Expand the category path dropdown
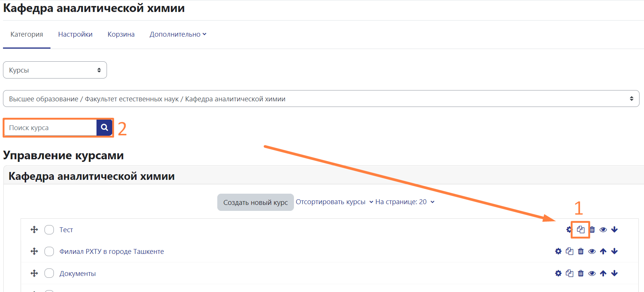 click(321, 99)
